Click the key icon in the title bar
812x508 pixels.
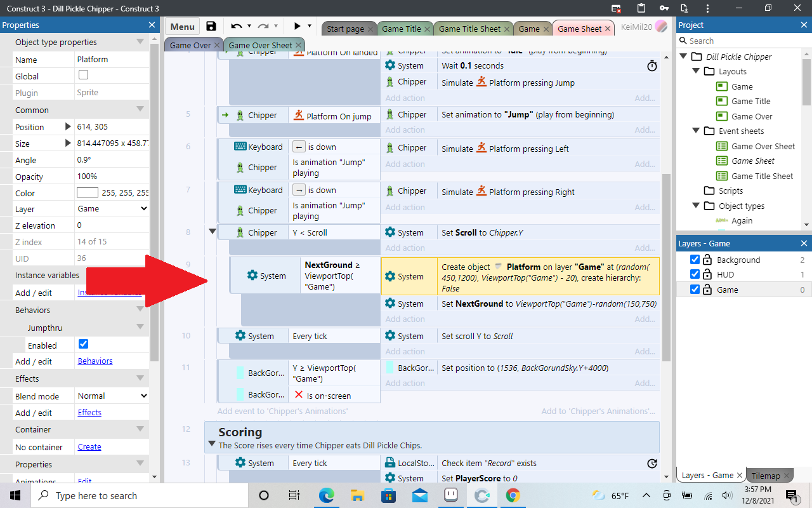pos(664,8)
